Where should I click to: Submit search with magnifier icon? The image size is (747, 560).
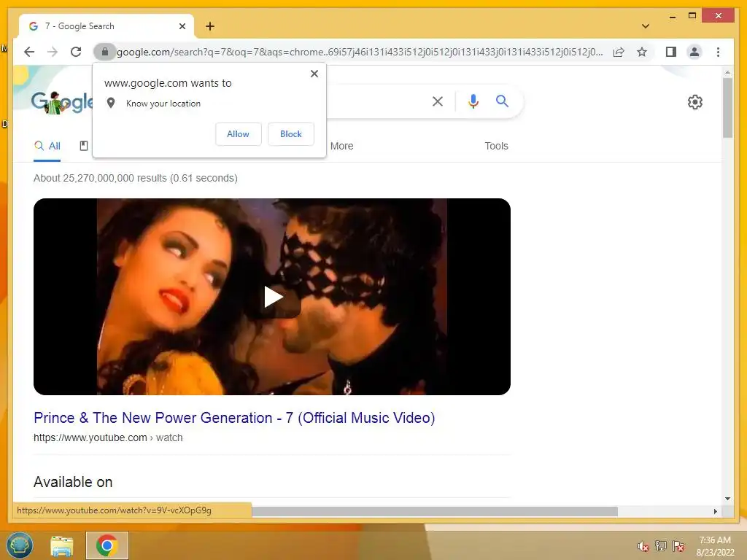[x=502, y=101]
